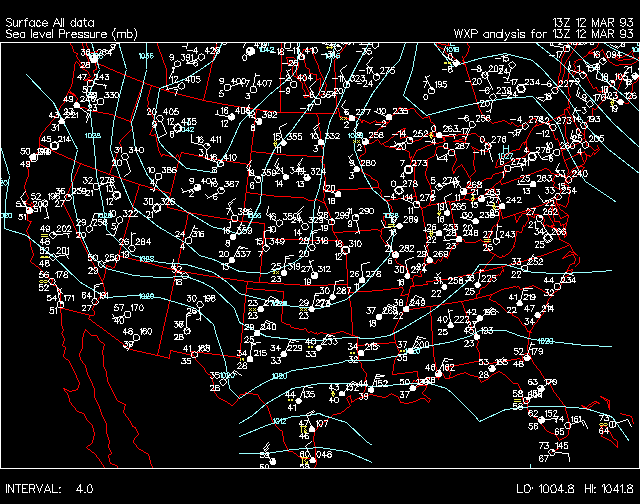
Task: Select the 1028 isobar label near the west coast
Action: [93, 136]
